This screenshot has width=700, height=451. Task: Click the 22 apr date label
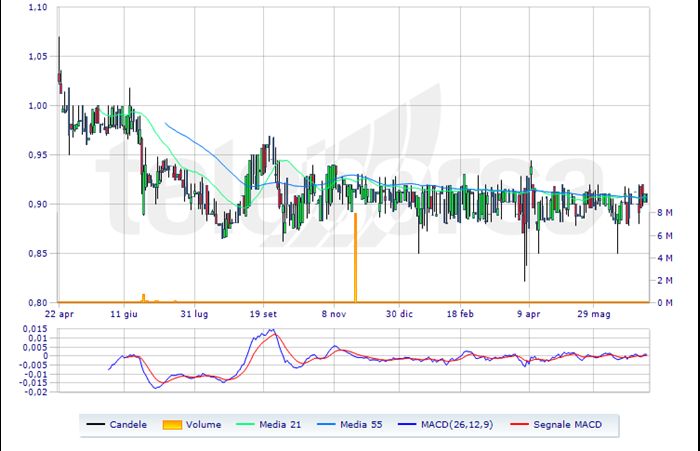pos(59,314)
